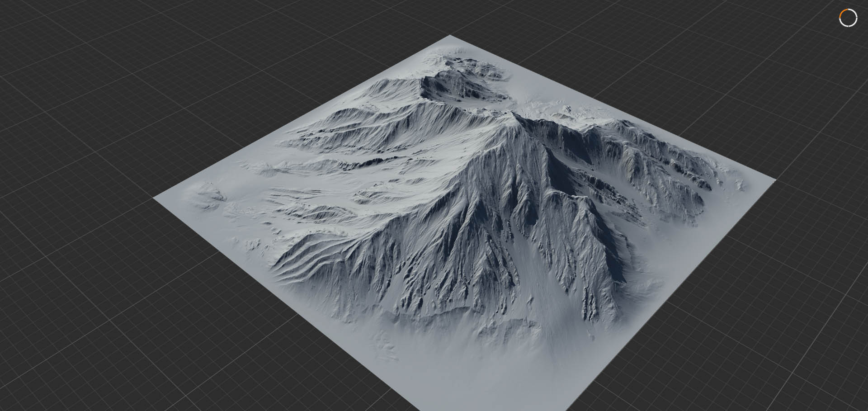
Task: Click the rightmost corner of the terrain tile
Action: point(774,180)
